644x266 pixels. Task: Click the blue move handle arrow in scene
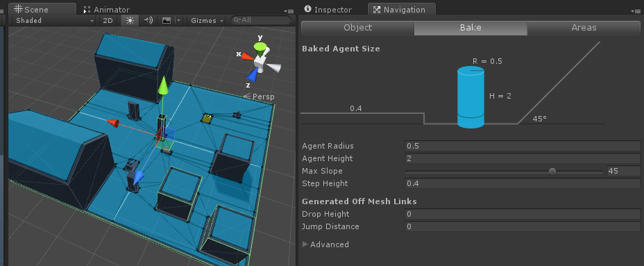point(138,176)
